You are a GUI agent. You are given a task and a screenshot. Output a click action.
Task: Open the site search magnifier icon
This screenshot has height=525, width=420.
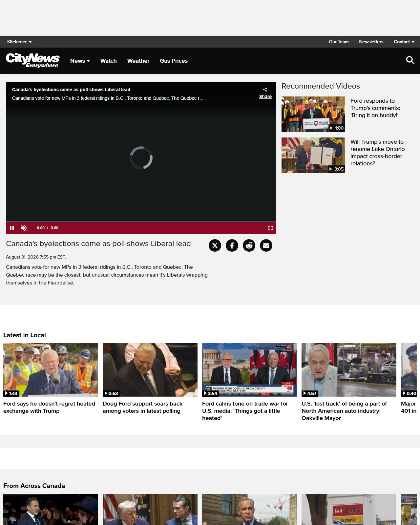(410, 60)
